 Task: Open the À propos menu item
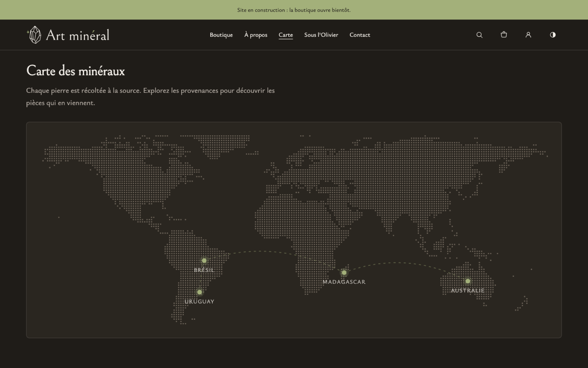pos(256,35)
